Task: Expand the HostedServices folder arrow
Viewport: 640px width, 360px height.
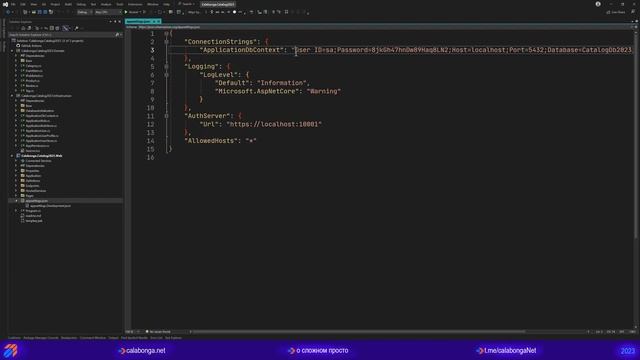Action: (16, 191)
